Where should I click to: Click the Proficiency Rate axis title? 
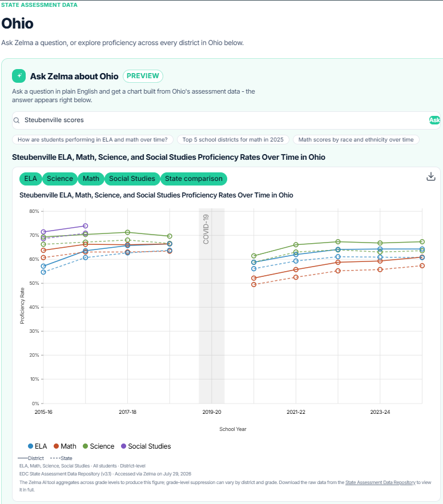pos(22,306)
